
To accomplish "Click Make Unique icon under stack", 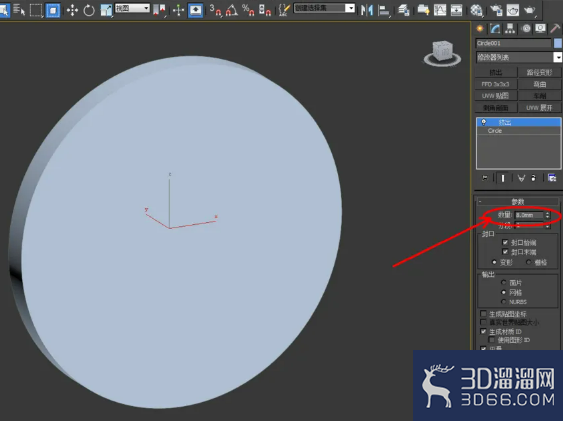I will click(521, 178).
